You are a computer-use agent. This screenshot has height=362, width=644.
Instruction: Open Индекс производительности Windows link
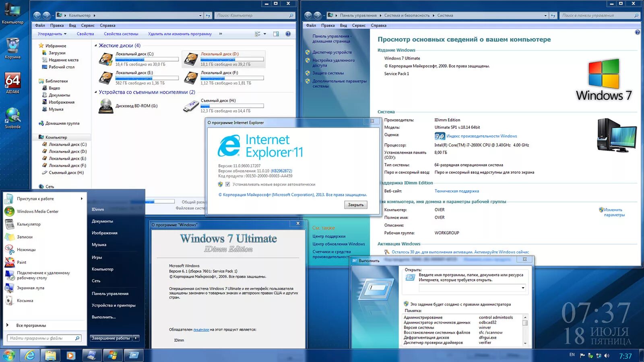[481, 136]
